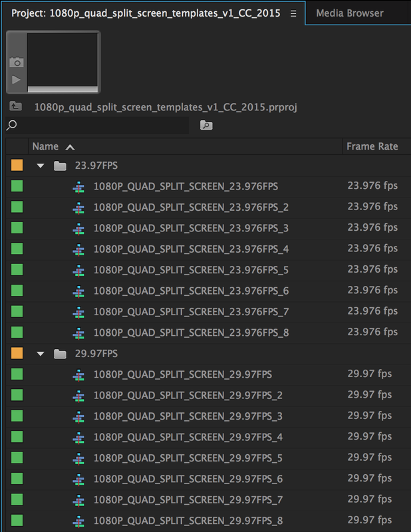The width and height of the screenshot is (411, 532).
Task: Select 1080P_QUAD_SPLIT_SCREEN_23.976FPS_6 name
Action: pyautogui.click(x=191, y=291)
